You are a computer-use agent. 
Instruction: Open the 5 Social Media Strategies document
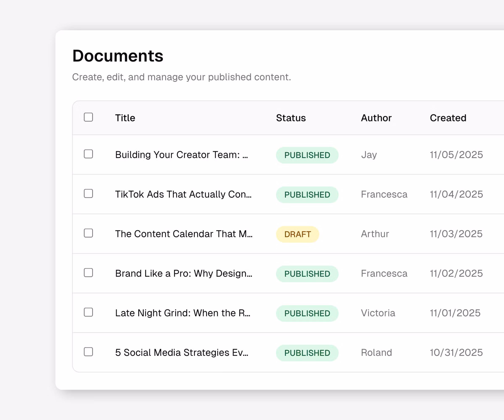[182, 353]
